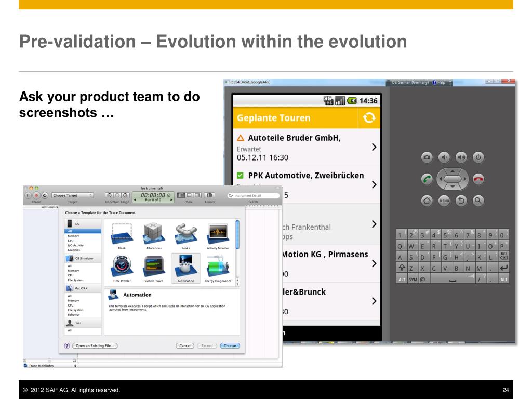Image resolution: width=532 pixels, height=399 pixels.
Task: Tap the emulator Home button
Action: point(427,201)
